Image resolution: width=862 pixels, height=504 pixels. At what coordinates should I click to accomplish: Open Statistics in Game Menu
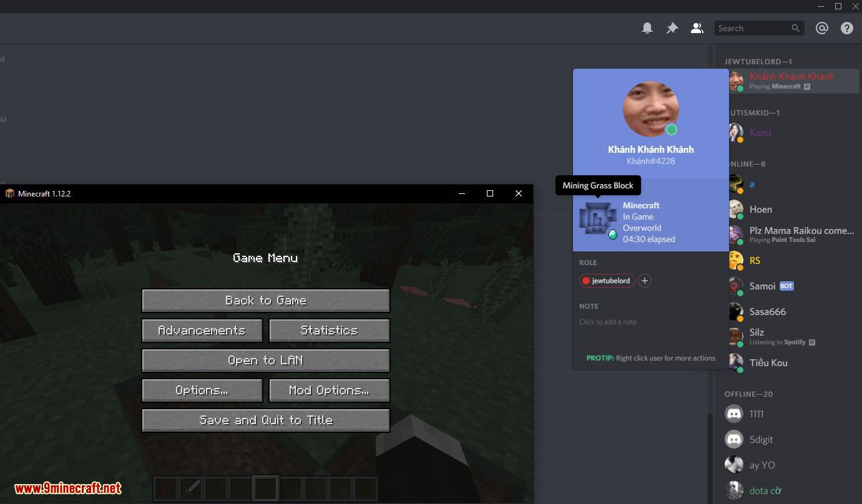(330, 331)
